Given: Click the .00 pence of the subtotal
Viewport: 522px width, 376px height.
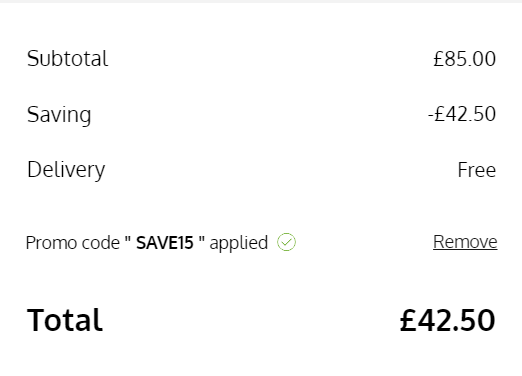Looking at the screenshot, I should pos(483,59).
